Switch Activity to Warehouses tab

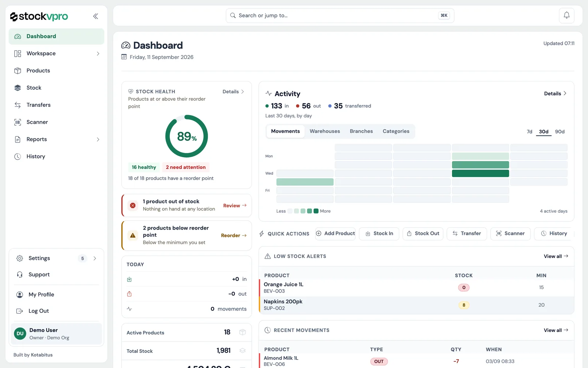[325, 131]
